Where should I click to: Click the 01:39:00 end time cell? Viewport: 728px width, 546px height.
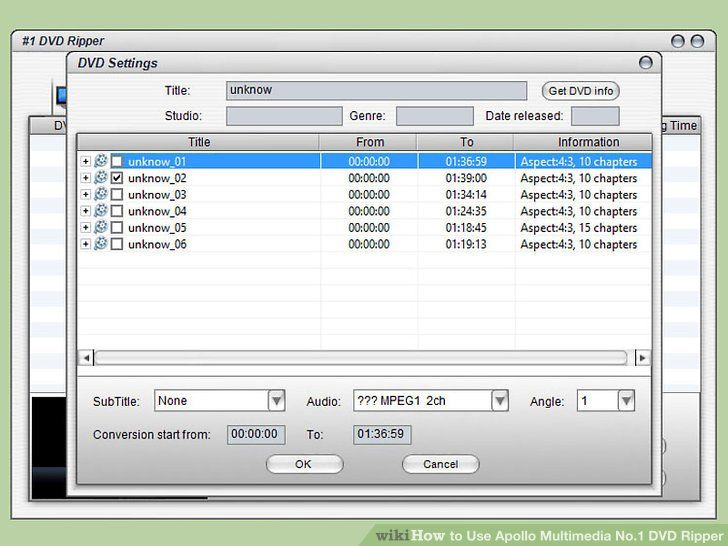[x=466, y=178]
